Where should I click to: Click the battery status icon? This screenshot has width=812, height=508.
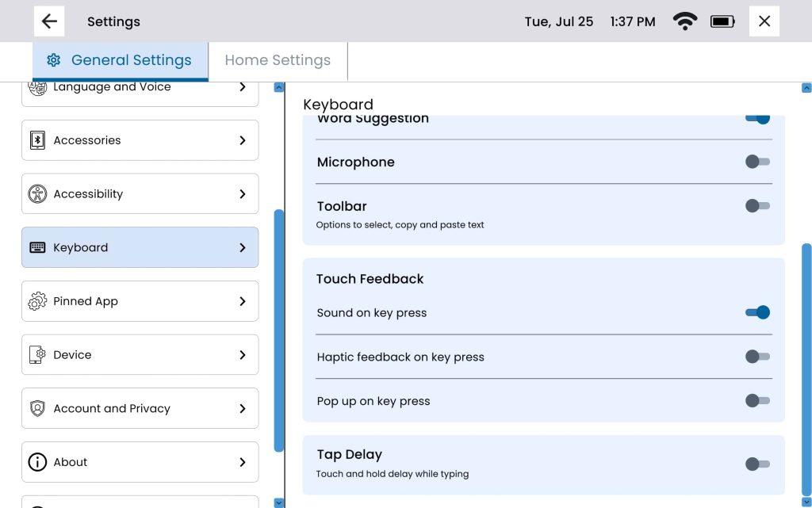(722, 21)
